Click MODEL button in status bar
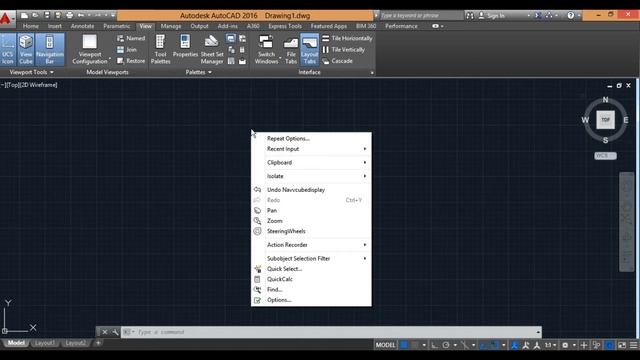 pos(385,345)
